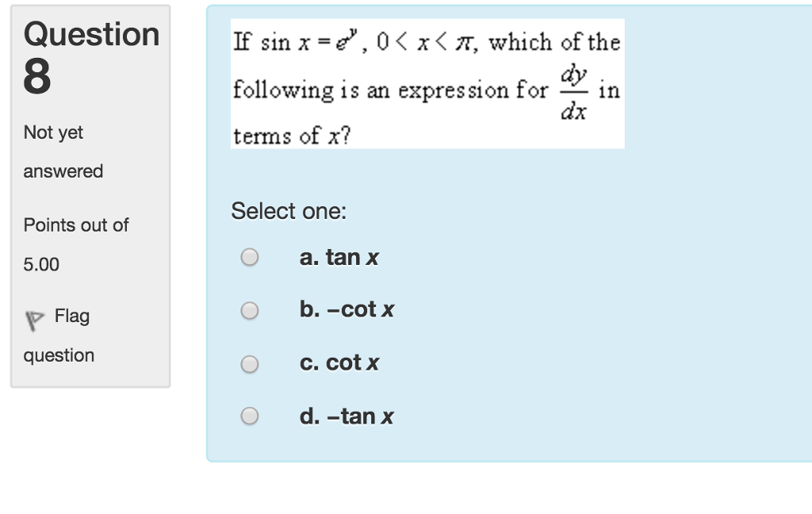The width and height of the screenshot is (812, 514).
Task: Select the radio button for option a
Action: 250,258
